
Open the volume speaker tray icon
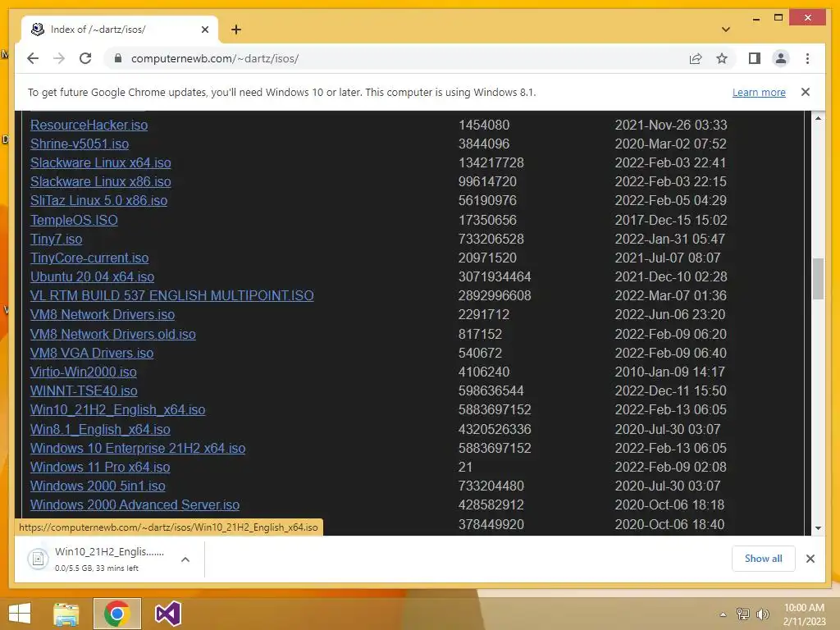click(x=762, y=614)
